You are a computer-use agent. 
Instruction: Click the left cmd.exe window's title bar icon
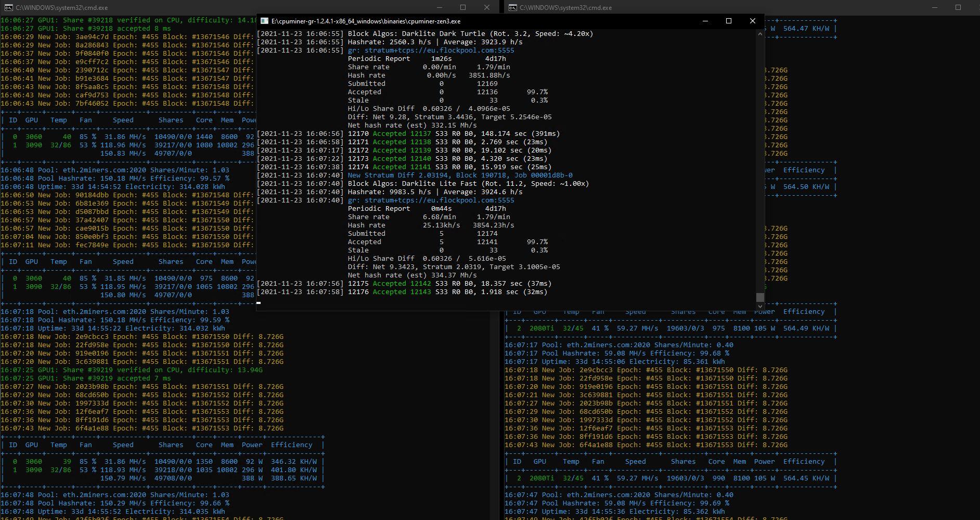click(x=9, y=8)
